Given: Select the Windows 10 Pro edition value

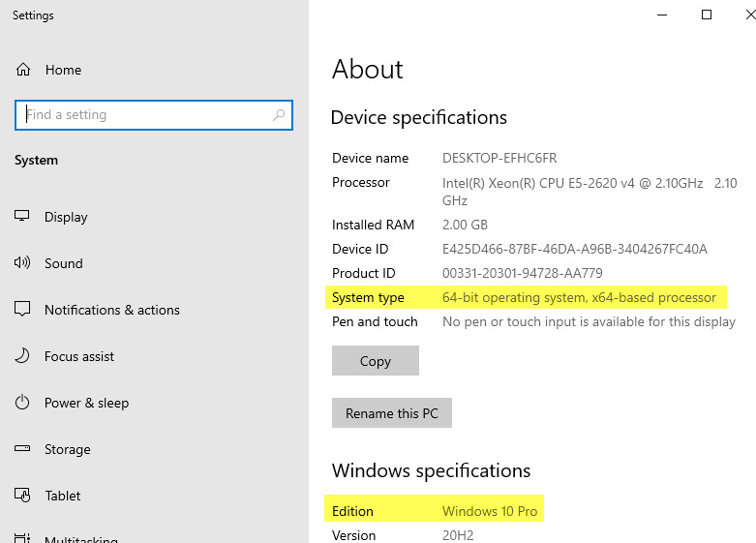Looking at the screenshot, I should (x=490, y=511).
